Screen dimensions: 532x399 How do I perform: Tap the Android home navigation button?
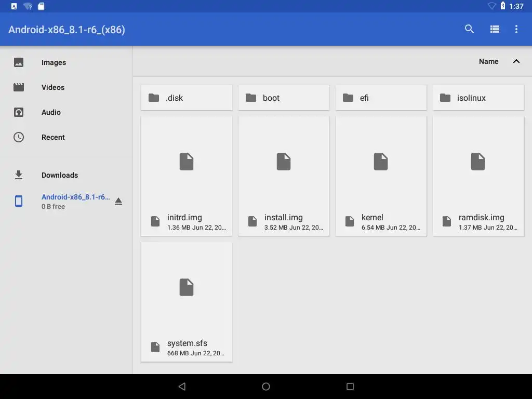pos(266,387)
